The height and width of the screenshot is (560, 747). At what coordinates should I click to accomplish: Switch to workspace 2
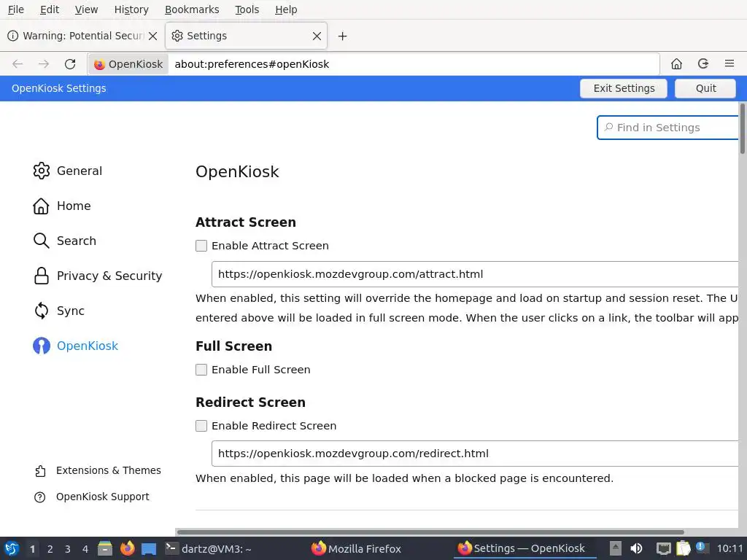tap(50, 549)
